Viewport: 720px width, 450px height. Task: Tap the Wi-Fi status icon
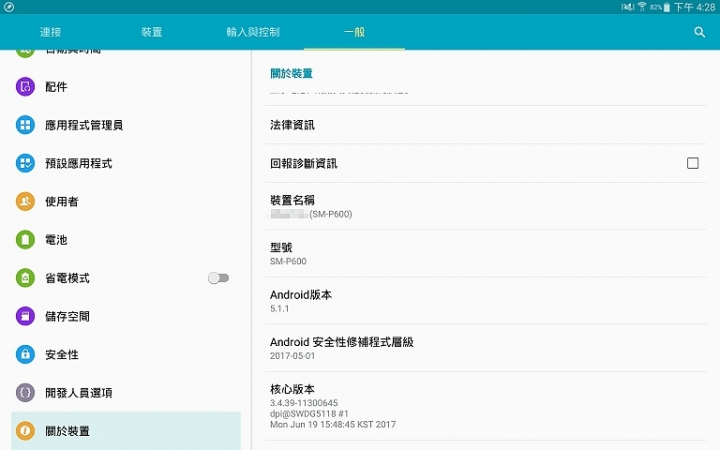641,7
